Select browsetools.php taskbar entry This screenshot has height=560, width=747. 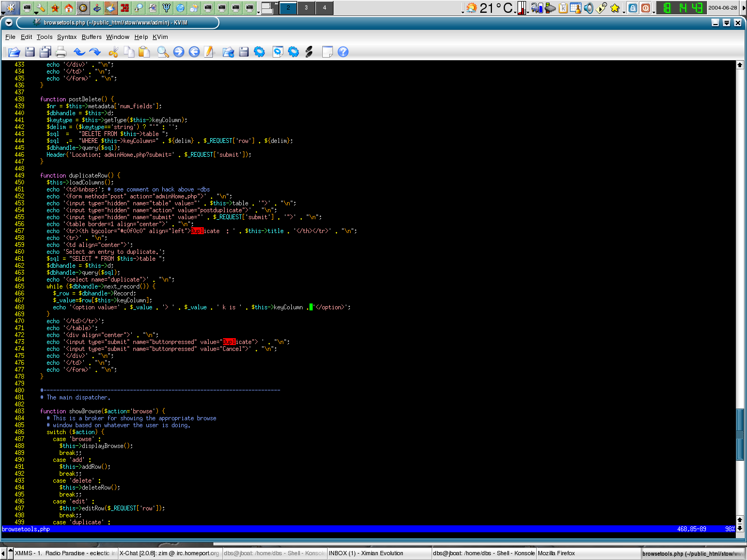tap(692, 554)
